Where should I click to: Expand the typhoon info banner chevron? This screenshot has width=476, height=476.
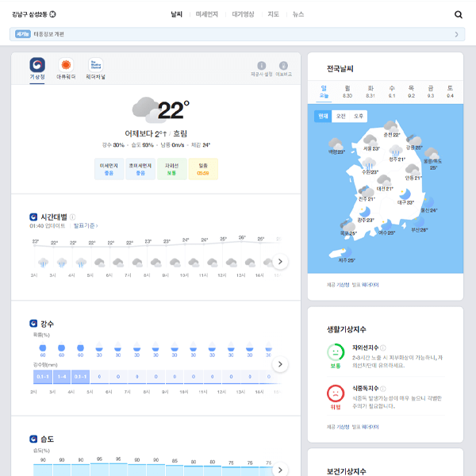point(456,34)
